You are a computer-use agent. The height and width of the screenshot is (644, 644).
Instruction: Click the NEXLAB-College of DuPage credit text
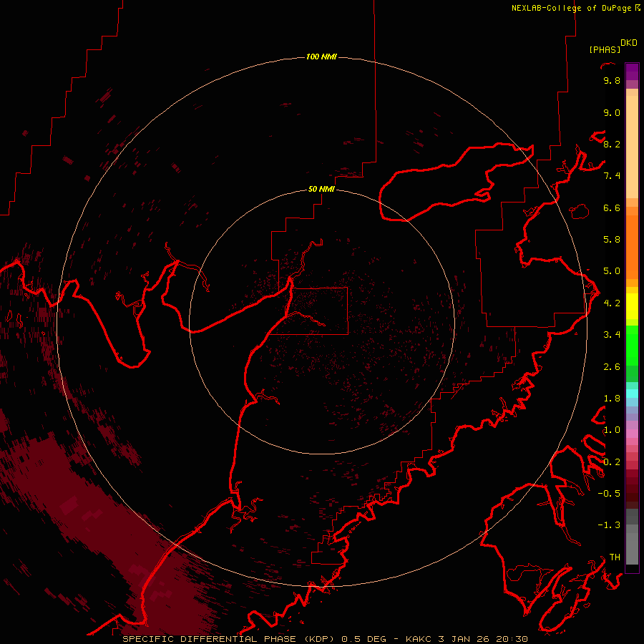pyautogui.click(x=571, y=8)
